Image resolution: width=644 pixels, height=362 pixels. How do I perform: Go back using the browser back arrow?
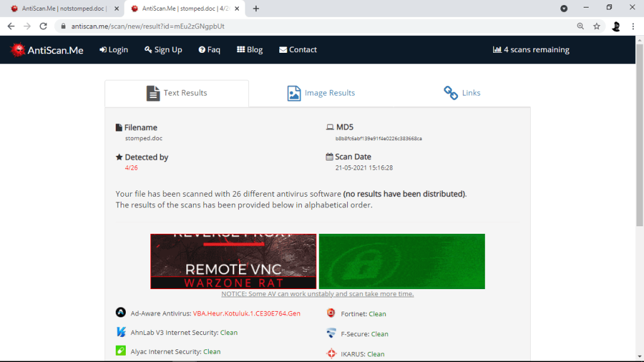tap(11, 26)
